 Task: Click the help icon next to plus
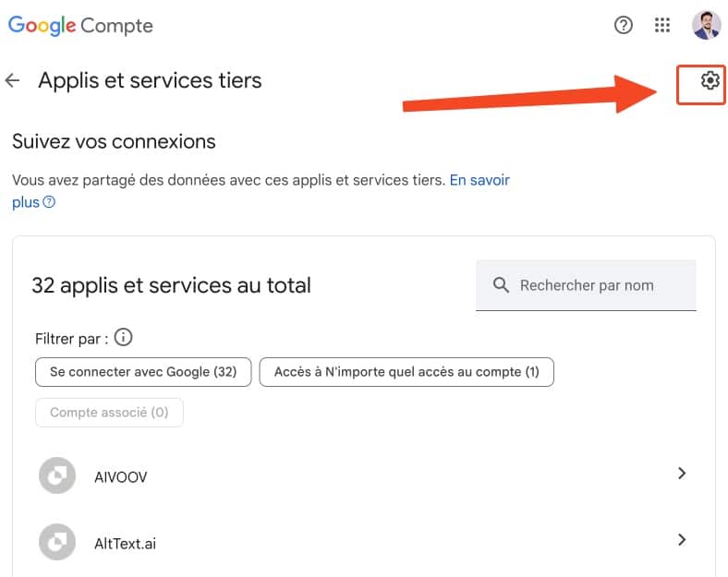pos(49,202)
